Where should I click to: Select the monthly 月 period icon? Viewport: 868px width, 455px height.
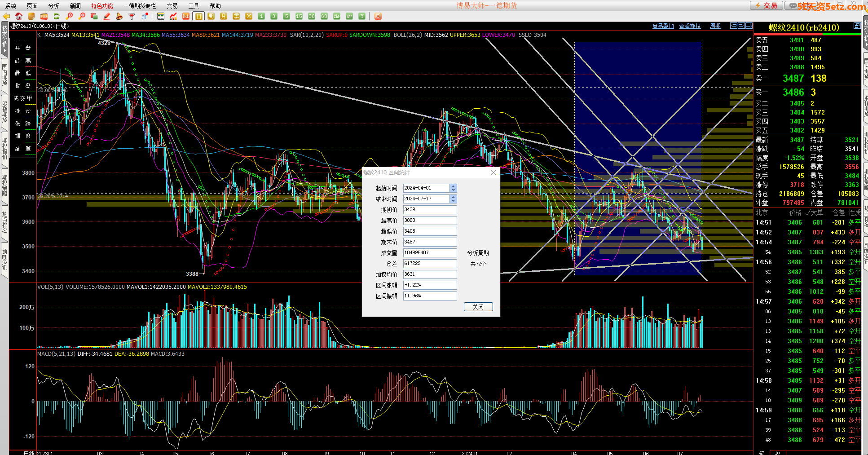224,16
